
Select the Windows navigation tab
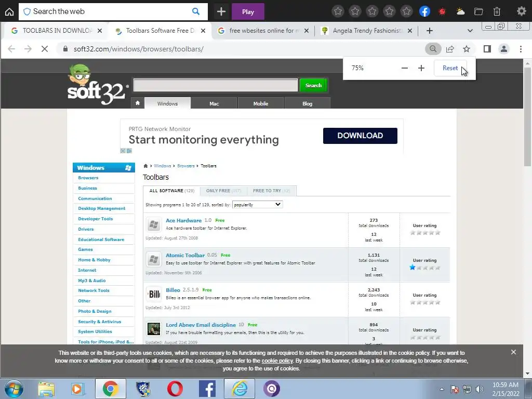[x=167, y=103]
